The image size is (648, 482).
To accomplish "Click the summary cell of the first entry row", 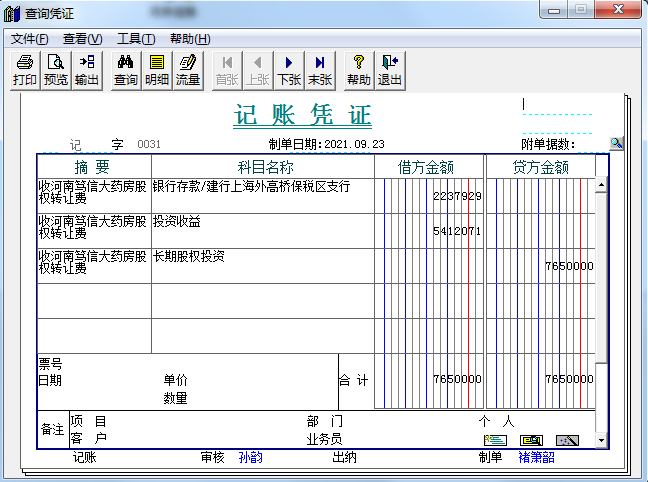I will 94,196.
